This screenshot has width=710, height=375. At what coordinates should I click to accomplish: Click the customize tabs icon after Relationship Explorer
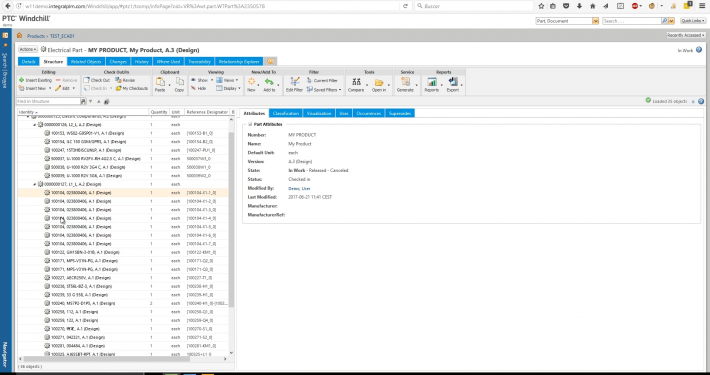coord(270,62)
